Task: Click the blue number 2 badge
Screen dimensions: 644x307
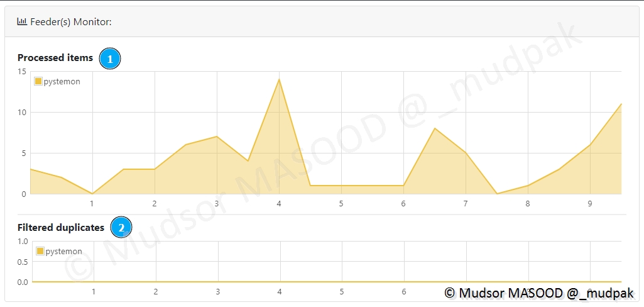Action: point(121,228)
